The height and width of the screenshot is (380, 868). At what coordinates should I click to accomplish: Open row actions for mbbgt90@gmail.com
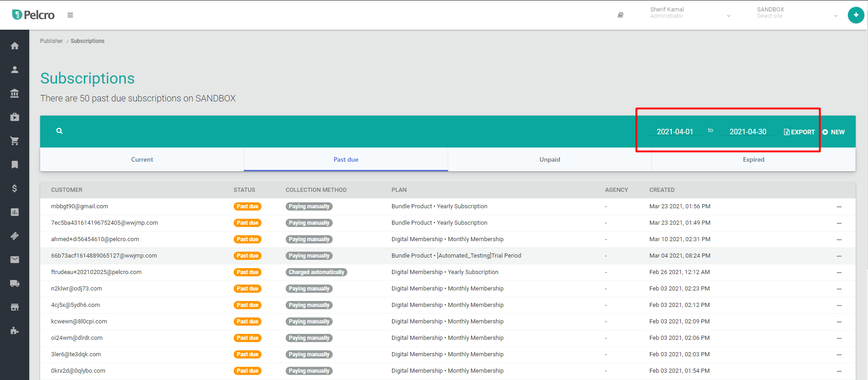pos(839,207)
